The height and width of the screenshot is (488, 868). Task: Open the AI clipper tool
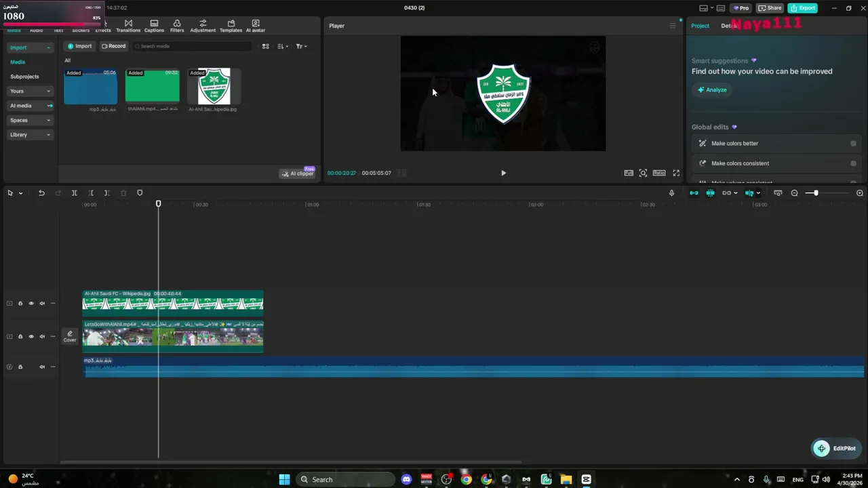click(298, 174)
